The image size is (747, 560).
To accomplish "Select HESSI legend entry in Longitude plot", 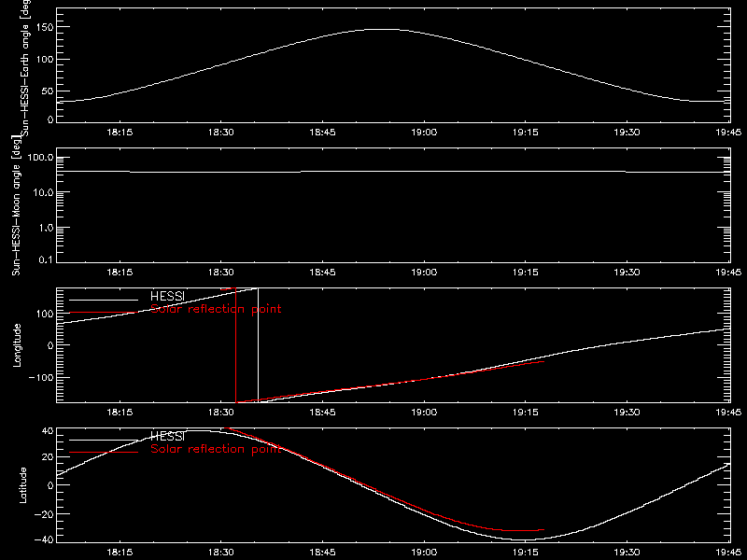I will (167, 296).
